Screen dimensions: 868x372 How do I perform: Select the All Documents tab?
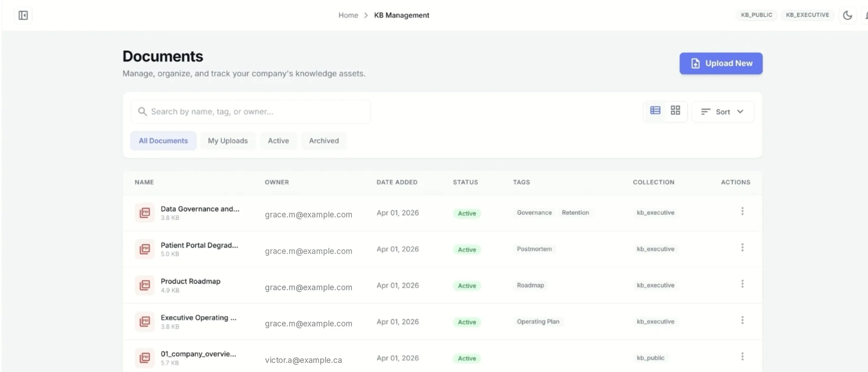163,141
